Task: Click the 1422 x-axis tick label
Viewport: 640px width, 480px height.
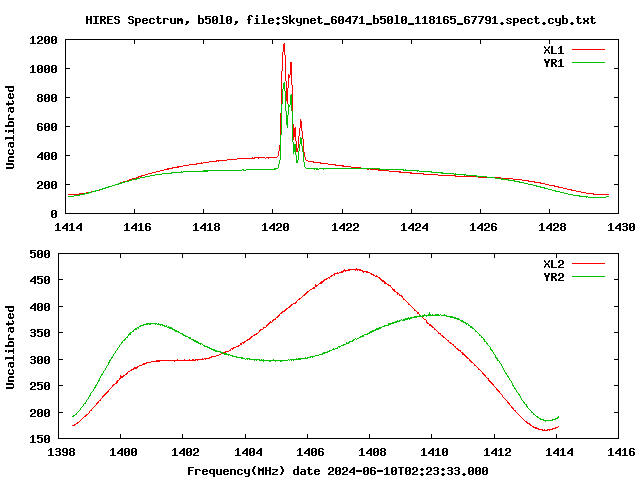Action: (345, 227)
